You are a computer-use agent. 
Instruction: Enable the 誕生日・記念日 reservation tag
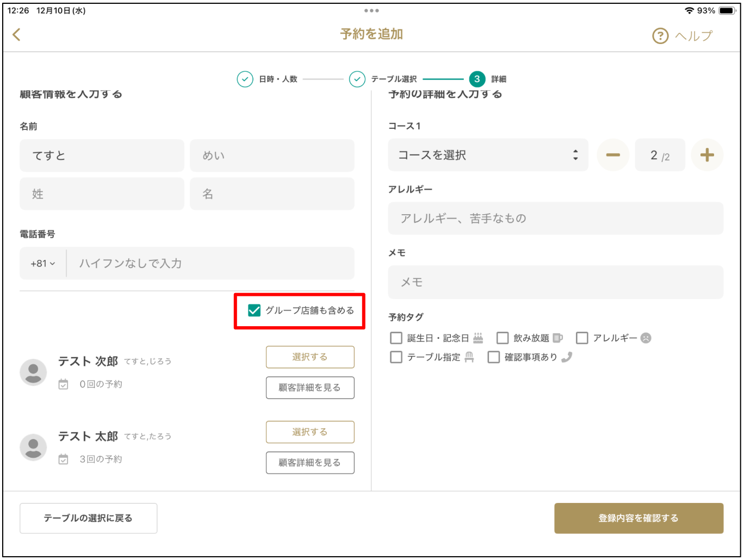click(x=396, y=338)
